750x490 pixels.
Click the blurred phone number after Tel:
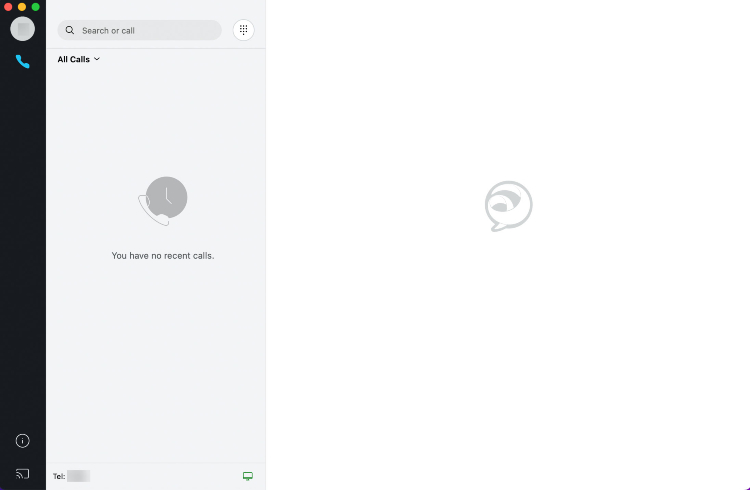tap(78, 476)
